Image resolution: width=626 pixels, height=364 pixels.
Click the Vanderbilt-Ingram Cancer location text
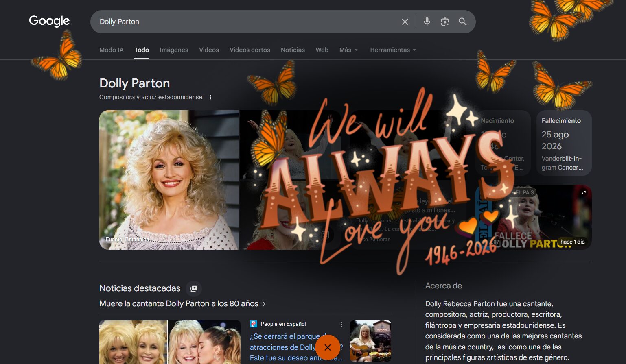(562, 163)
